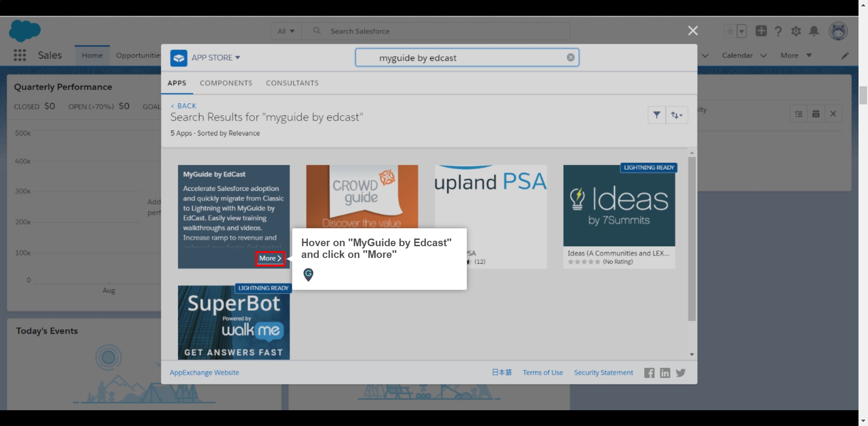Screen dimensions: 868x426
Task: Open the Global Actions plus icon
Action: tap(761, 31)
